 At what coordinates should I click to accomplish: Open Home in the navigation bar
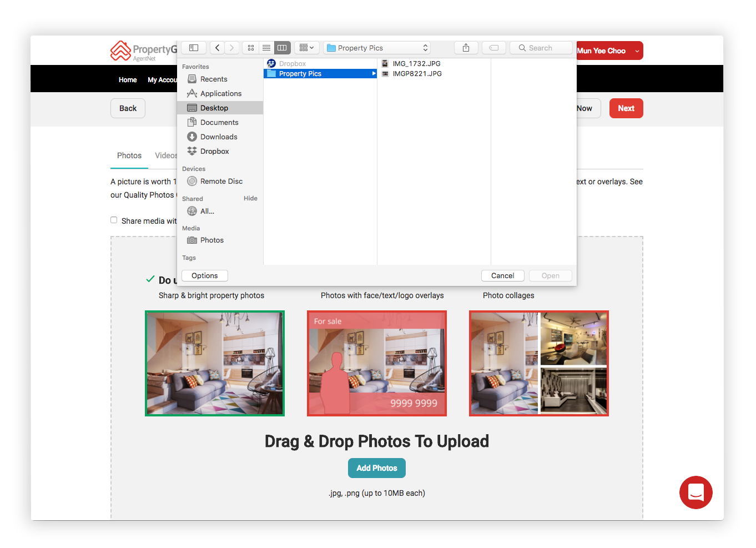(x=128, y=80)
